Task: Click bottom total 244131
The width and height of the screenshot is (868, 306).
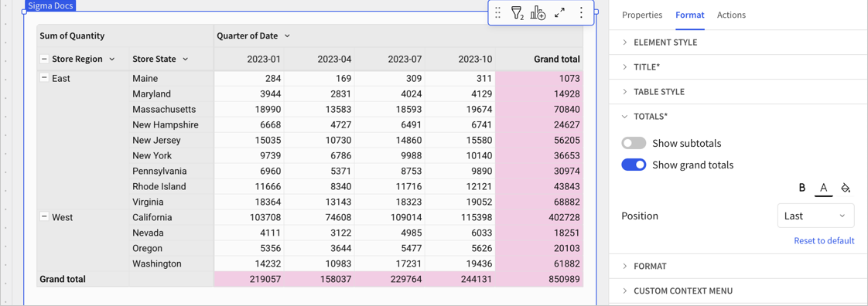Action: click(x=476, y=280)
